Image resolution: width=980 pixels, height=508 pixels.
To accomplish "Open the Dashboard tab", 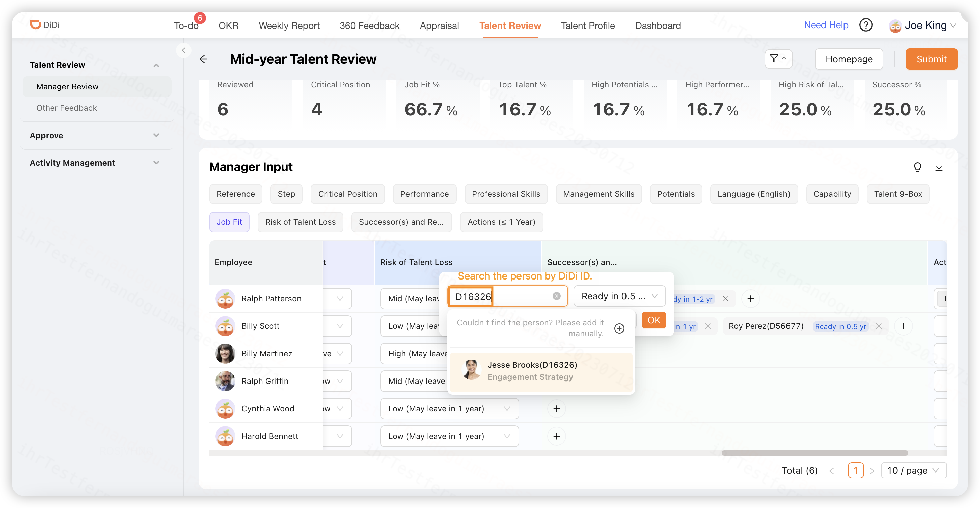I will [x=658, y=26].
